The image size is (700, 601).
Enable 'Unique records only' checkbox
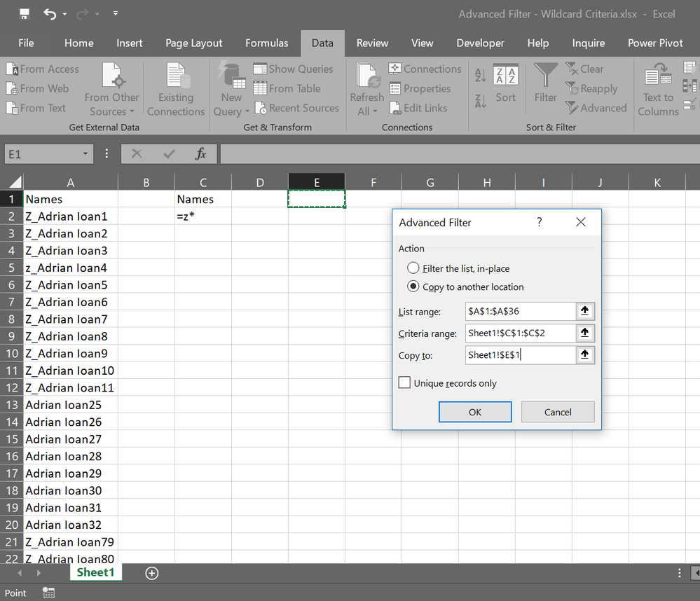point(404,383)
